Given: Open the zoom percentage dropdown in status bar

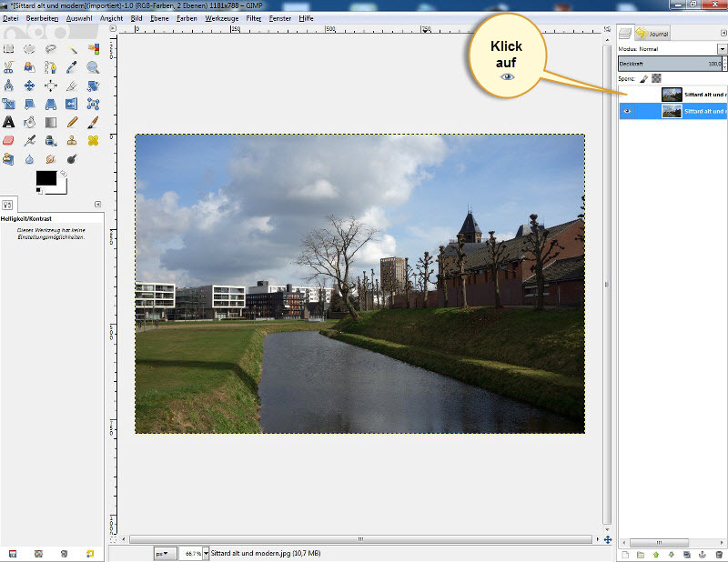Looking at the screenshot, I should tap(206, 553).
